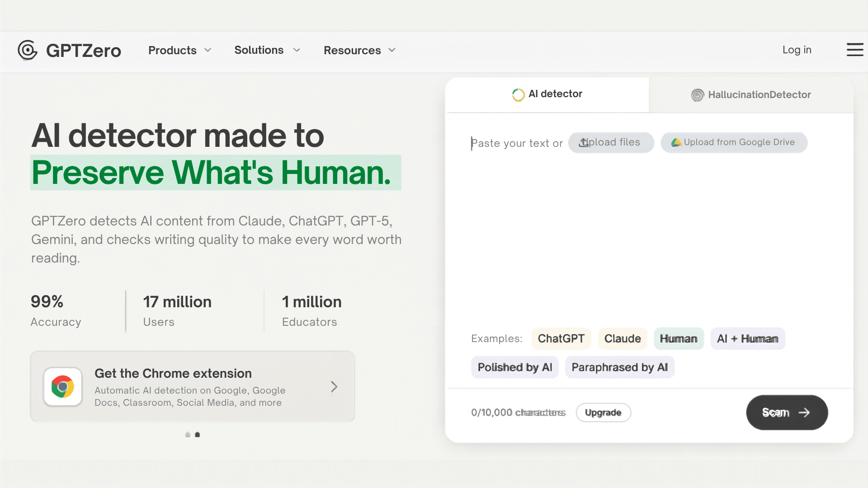Click Upload from Google Drive
Viewport: 868px width, 488px height.
[734, 142]
